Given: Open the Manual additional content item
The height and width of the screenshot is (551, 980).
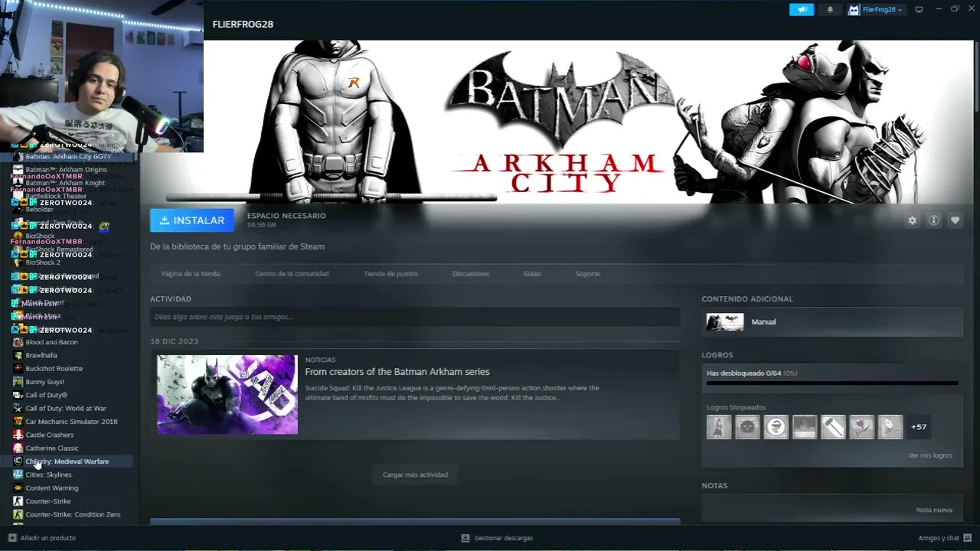Looking at the screenshot, I should pos(832,322).
